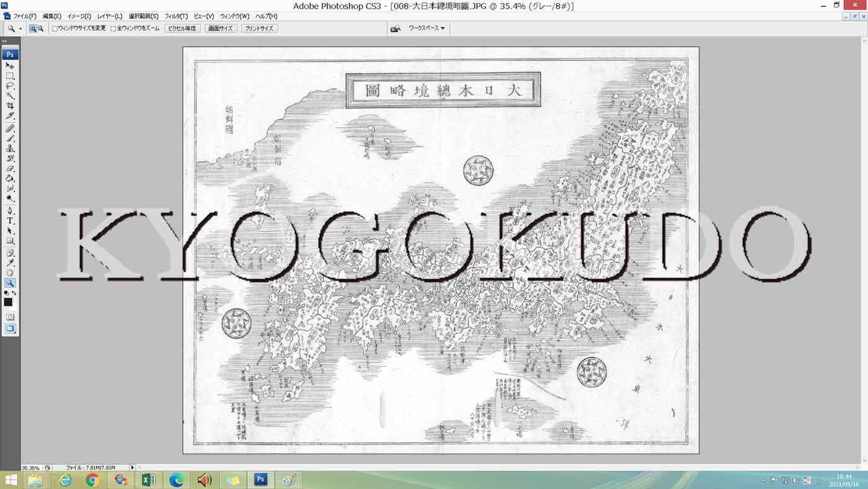Enable Zoom Out mode in options bar
868x489 pixels.
(x=40, y=29)
